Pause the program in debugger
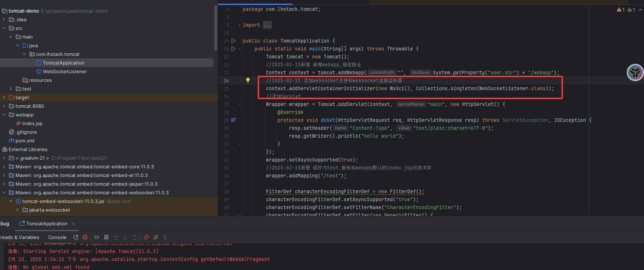This screenshot has height=270, width=644. pyautogui.click(x=106, y=237)
